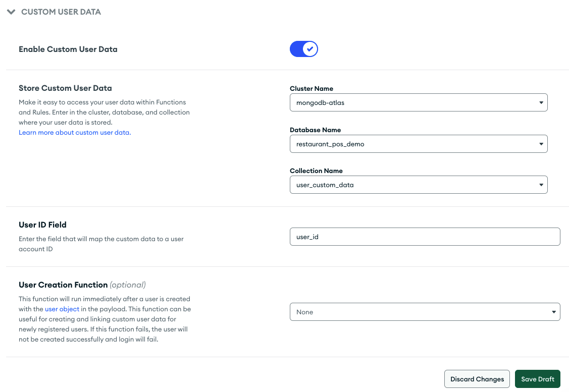The height and width of the screenshot is (392, 569).
Task: Click the Database Name label
Action: pos(316,130)
